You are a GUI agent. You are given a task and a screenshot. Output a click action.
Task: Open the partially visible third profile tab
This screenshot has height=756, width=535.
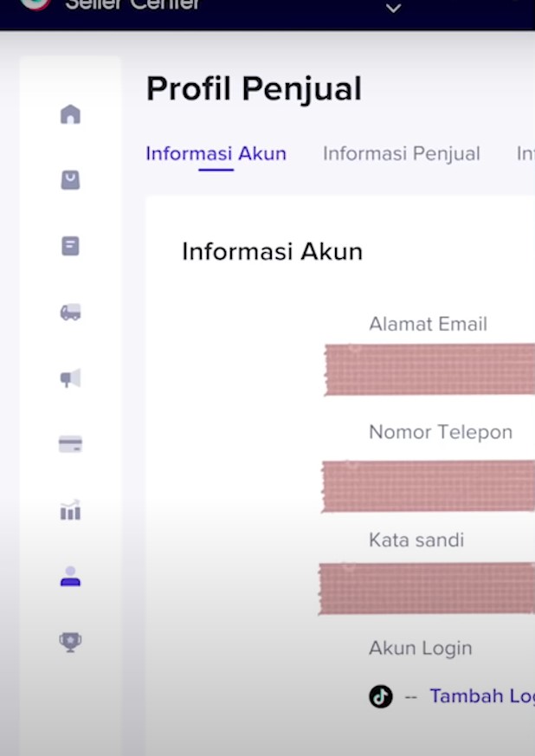click(525, 154)
